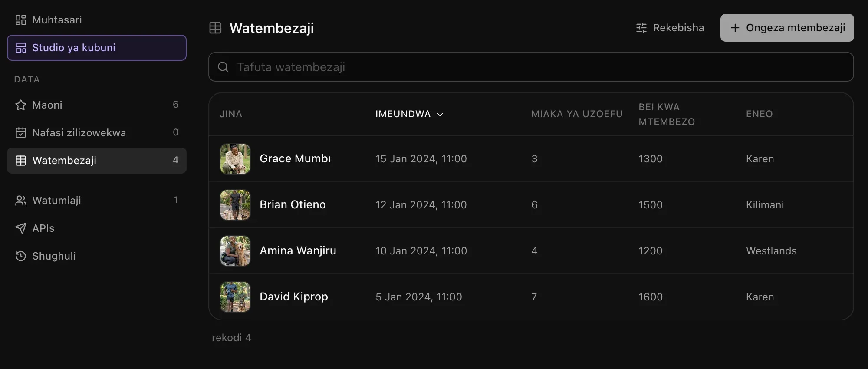Image resolution: width=868 pixels, height=369 pixels.
Task: Select the Maoni star icon
Action: (20, 105)
